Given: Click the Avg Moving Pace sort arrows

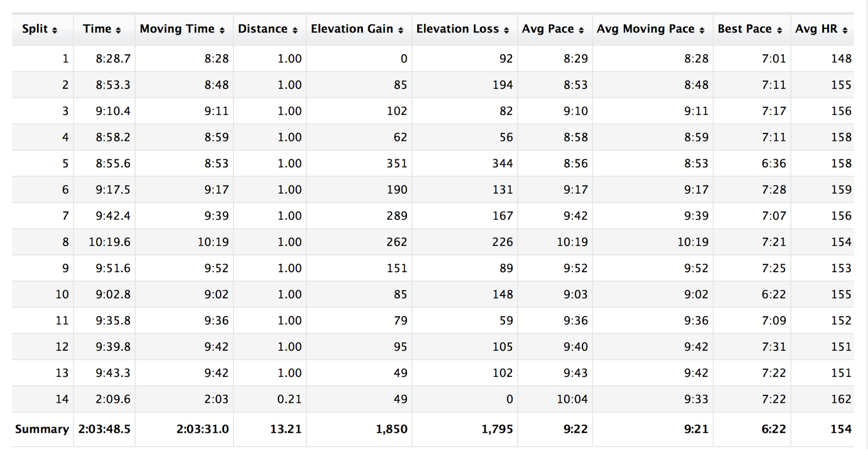Looking at the screenshot, I should point(702,30).
